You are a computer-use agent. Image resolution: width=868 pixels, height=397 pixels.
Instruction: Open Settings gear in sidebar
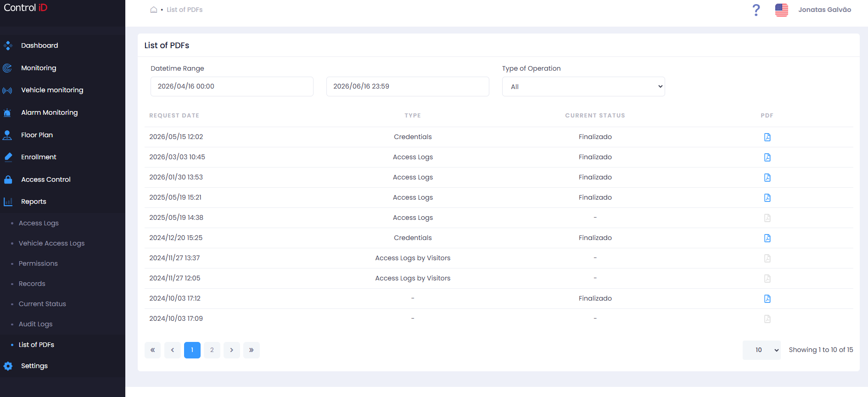tap(34, 366)
